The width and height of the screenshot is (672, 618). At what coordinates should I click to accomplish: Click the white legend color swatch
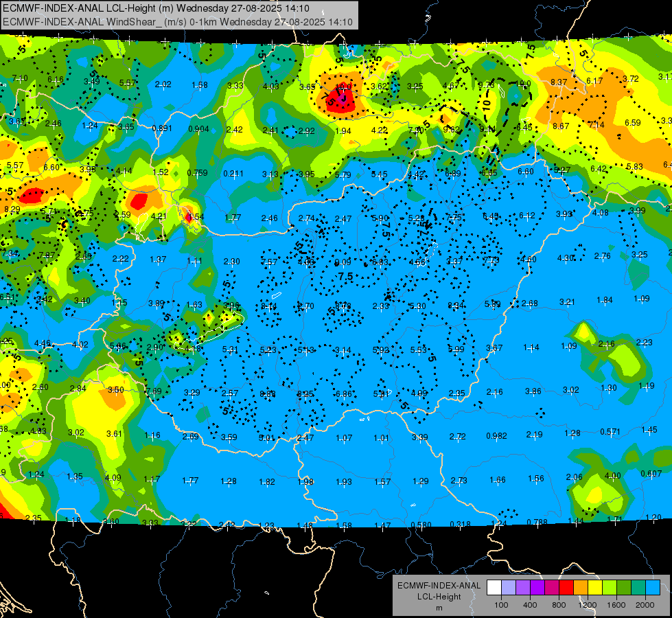[494, 588]
